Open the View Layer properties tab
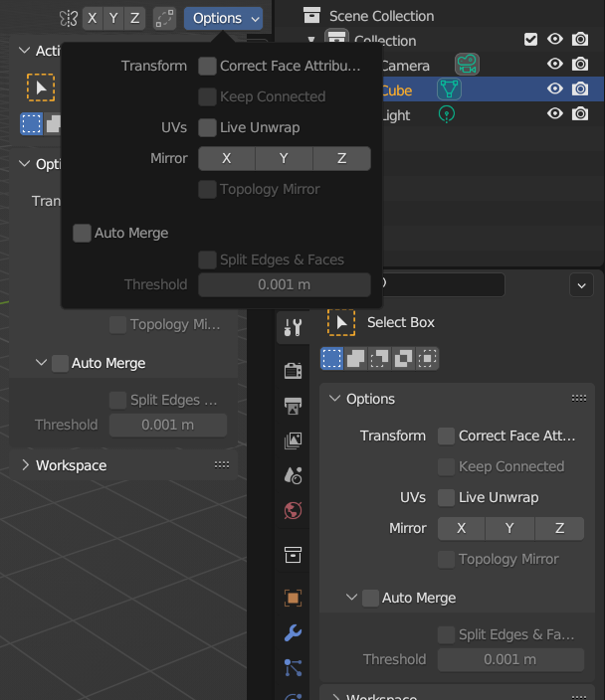This screenshot has height=700, width=605. coord(293,440)
